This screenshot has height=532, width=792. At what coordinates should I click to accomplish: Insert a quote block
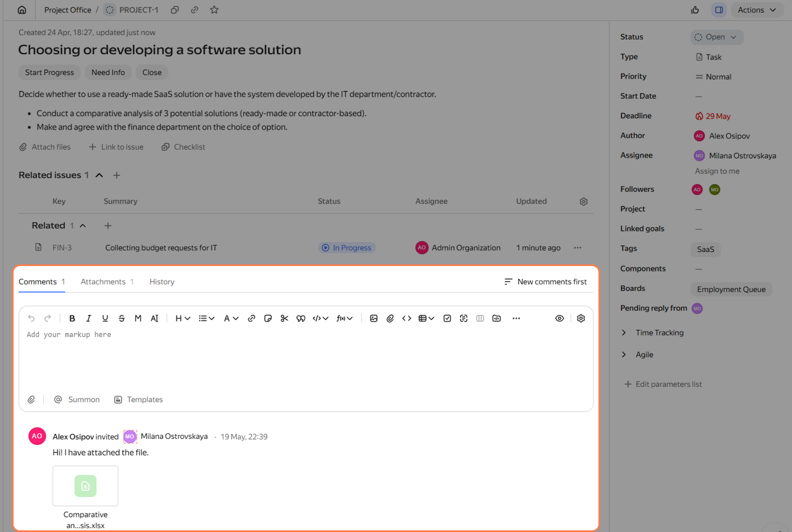tap(301, 319)
